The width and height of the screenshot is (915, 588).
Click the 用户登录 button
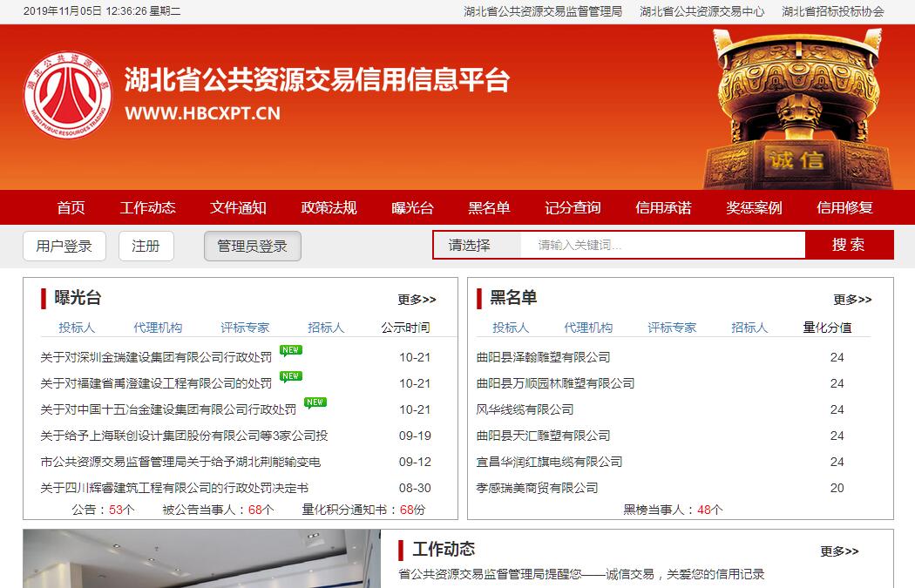(64, 247)
